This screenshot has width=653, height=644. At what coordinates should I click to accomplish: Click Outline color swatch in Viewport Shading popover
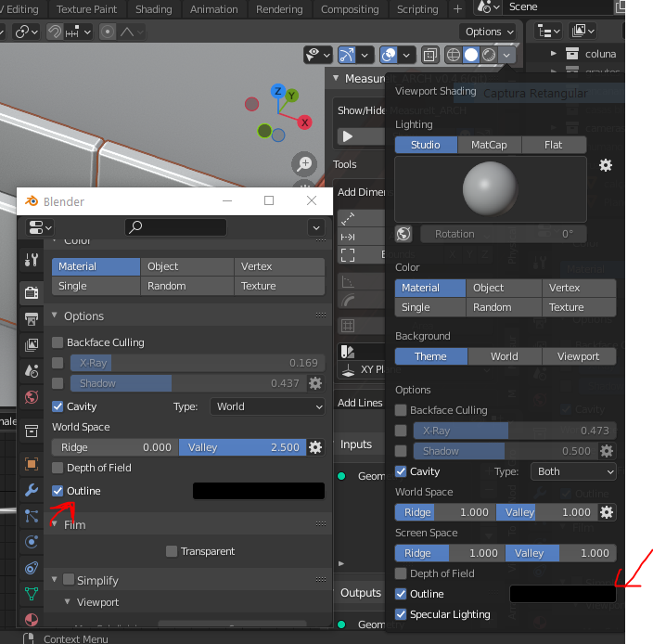(x=563, y=594)
